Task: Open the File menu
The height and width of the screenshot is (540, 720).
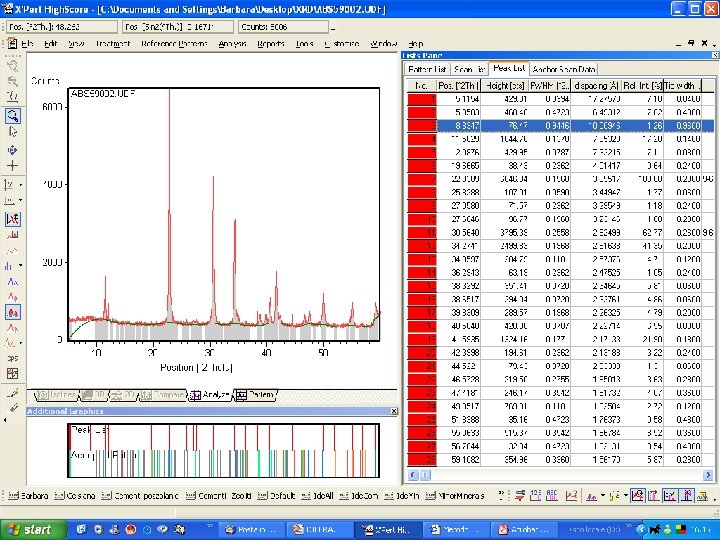Action: point(27,44)
